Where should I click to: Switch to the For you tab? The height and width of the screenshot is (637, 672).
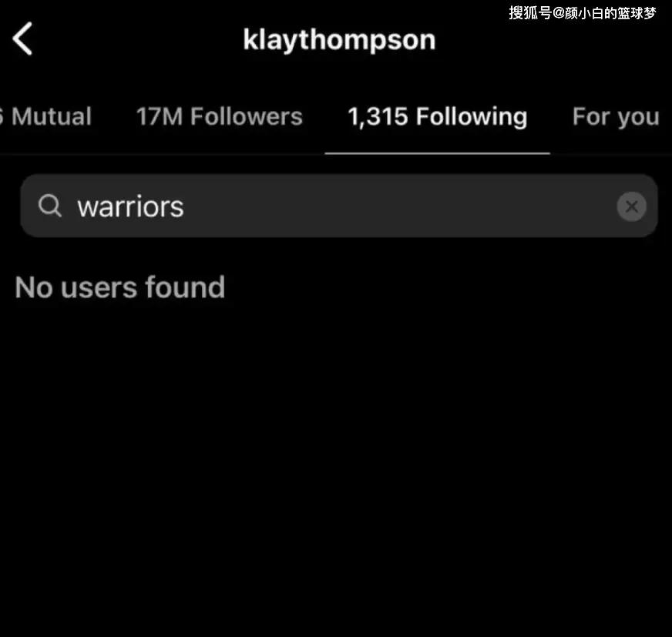click(616, 117)
